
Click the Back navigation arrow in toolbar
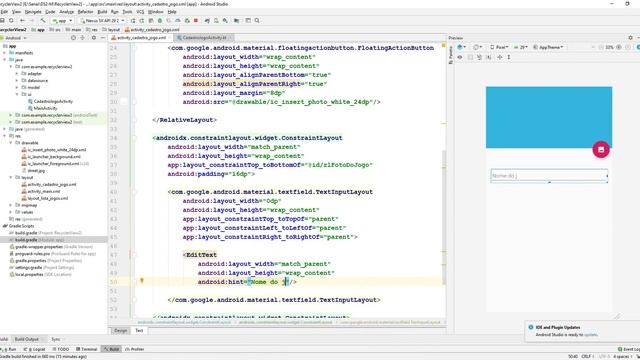(x=22, y=20)
